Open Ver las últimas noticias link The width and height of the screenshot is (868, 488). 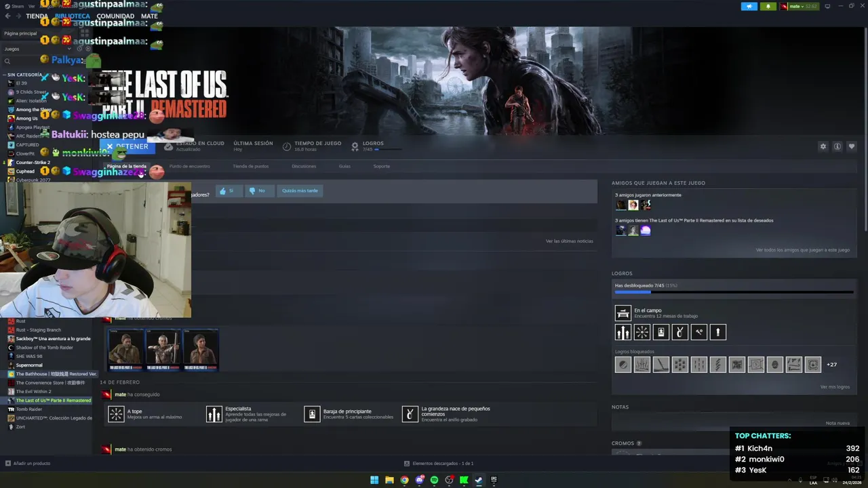(x=569, y=241)
